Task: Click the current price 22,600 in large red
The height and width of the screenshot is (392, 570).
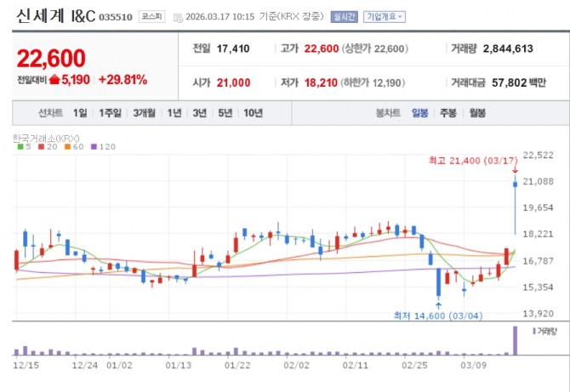Action: point(51,58)
